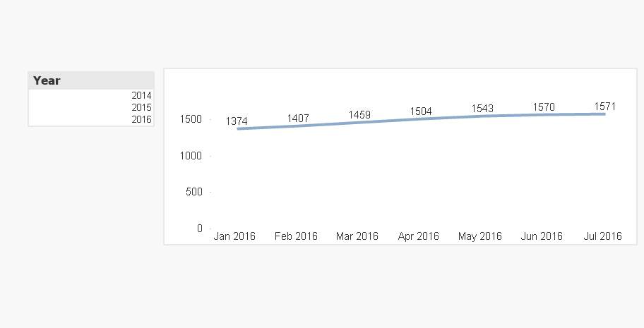
Task: Click the 1374 data point label
Action: point(237,121)
